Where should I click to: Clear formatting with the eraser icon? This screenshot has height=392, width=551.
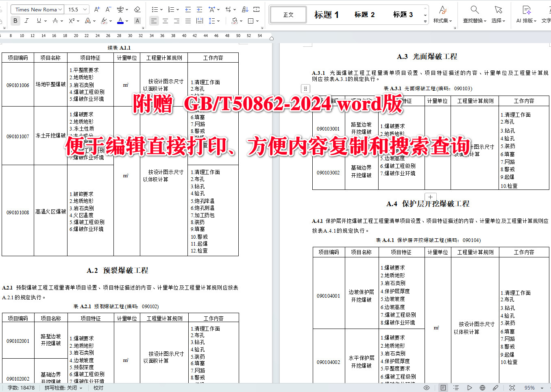137,9
